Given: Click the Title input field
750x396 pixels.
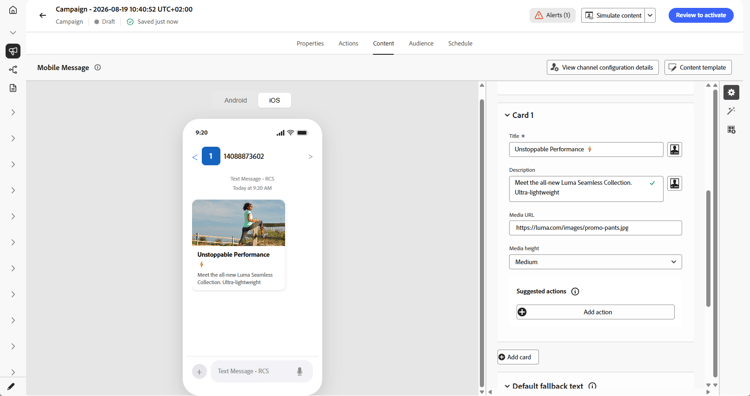Looking at the screenshot, I should point(586,149).
